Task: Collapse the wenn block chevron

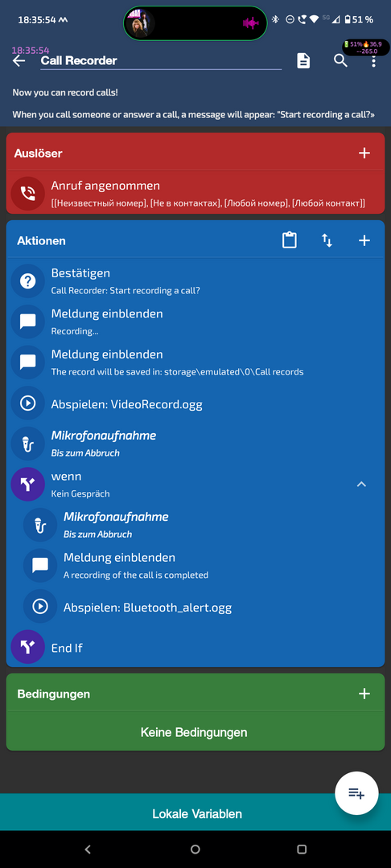Action: pyautogui.click(x=361, y=485)
